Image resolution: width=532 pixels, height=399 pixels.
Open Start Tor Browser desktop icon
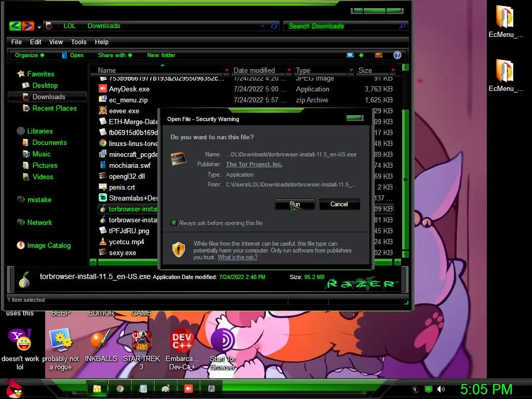[222, 349]
